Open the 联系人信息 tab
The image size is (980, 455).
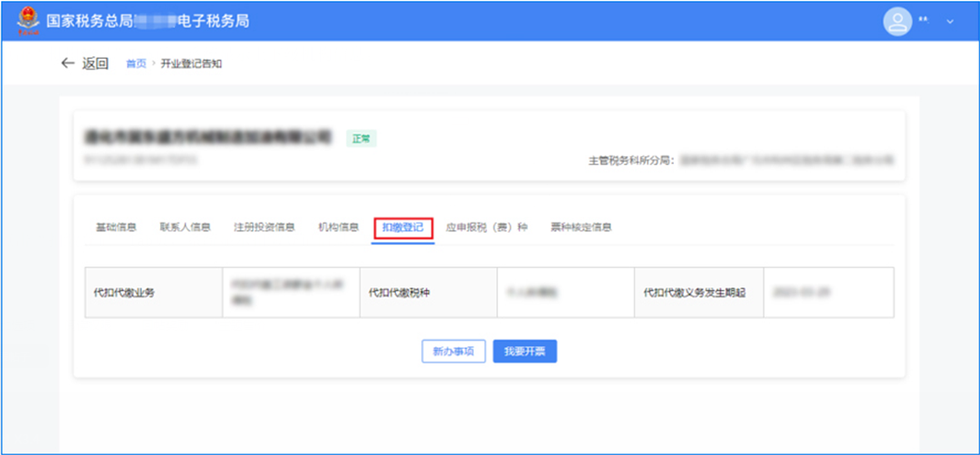(185, 227)
